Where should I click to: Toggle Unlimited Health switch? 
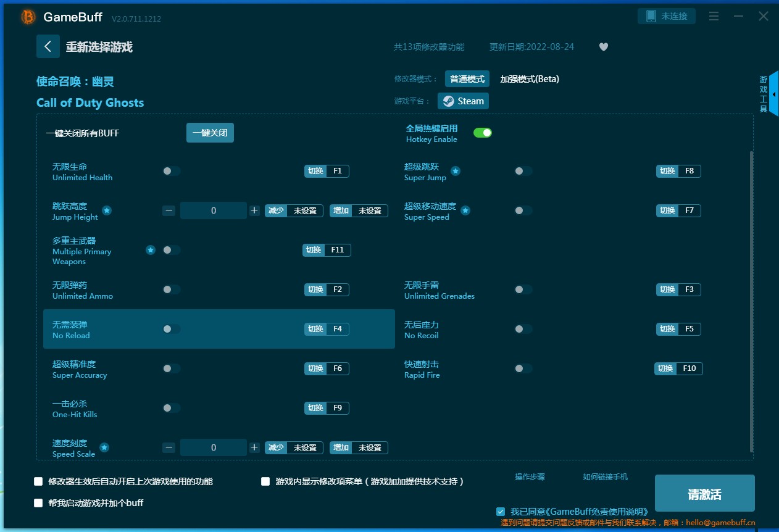coord(172,171)
